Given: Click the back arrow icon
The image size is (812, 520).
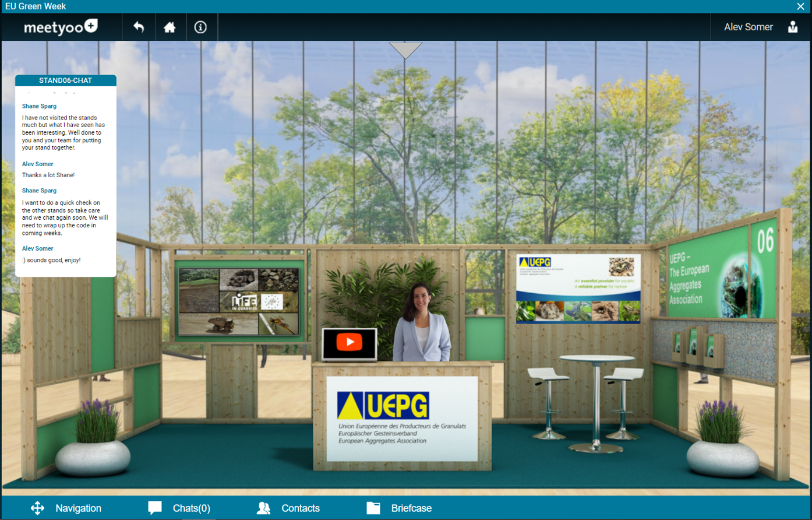Looking at the screenshot, I should coord(139,27).
